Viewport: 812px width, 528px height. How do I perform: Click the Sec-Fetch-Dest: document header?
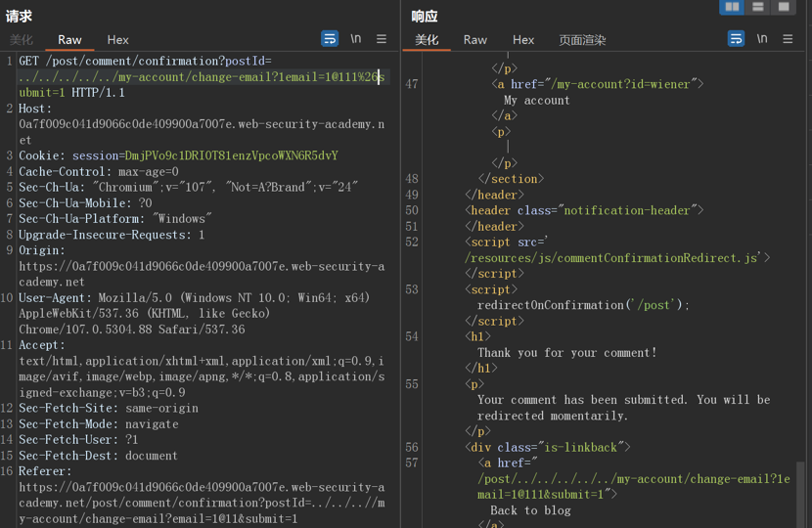(x=98, y=456)
